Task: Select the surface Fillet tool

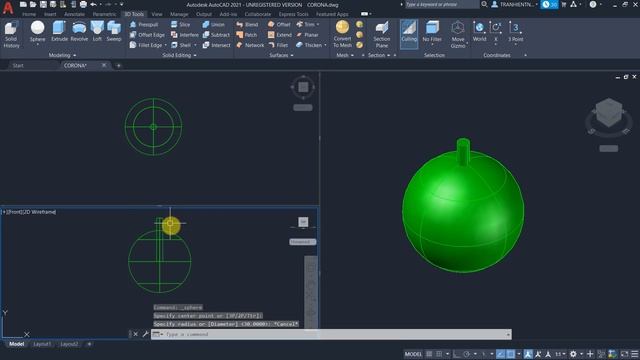Action: [278, 45]
